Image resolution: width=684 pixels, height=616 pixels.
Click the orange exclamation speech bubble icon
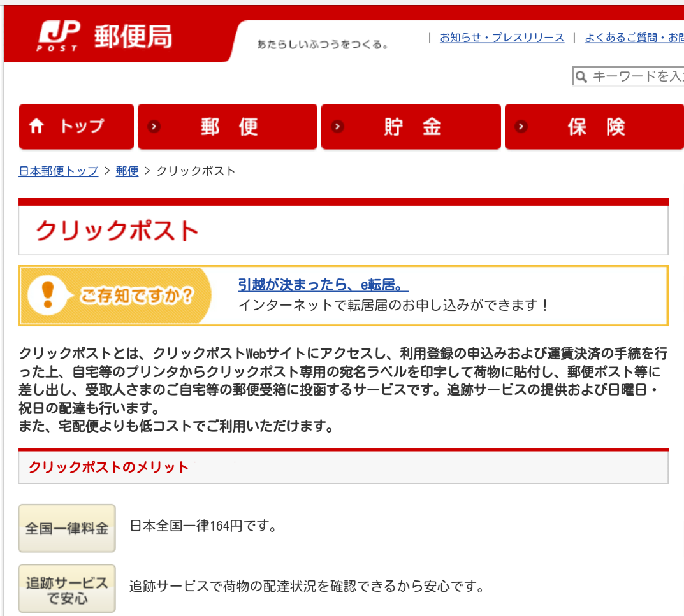48,295
